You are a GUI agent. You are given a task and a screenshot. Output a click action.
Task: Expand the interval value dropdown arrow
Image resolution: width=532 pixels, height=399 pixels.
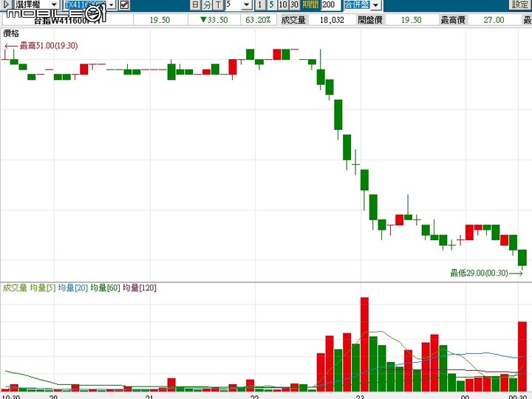point(247,4)
